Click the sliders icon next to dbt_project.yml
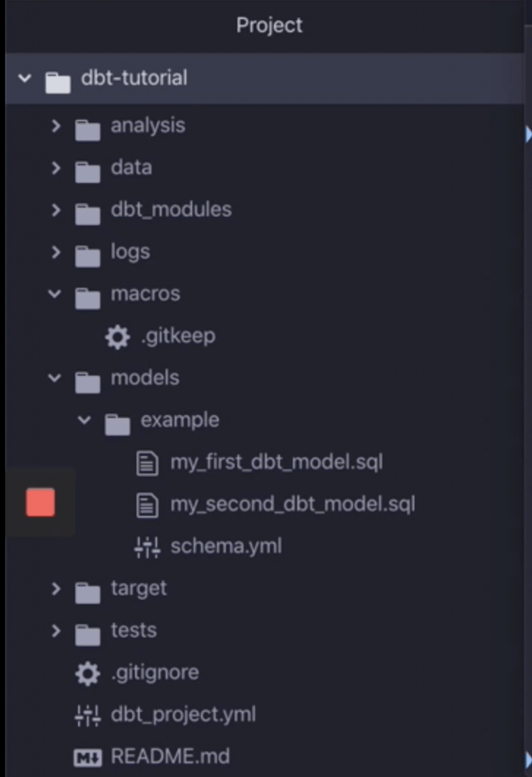The height and width of the screenshot is (777, 532). [88, 715]
